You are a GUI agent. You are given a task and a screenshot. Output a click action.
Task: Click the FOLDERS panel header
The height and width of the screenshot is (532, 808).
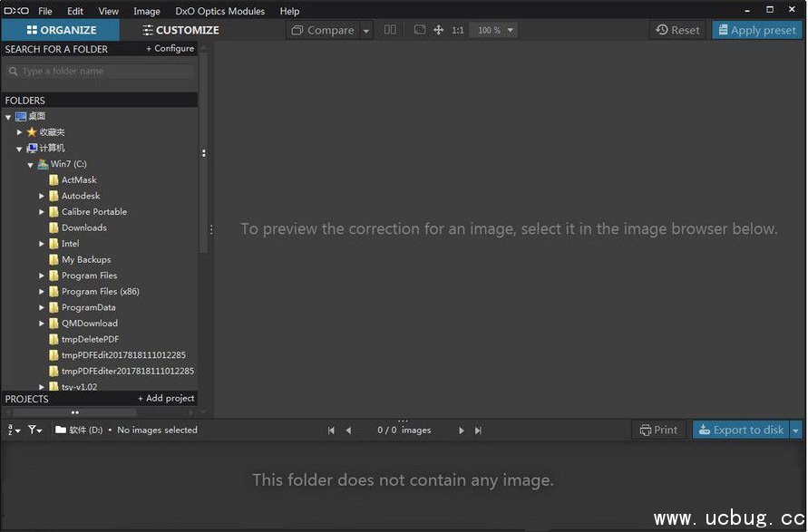click(100, 100)
